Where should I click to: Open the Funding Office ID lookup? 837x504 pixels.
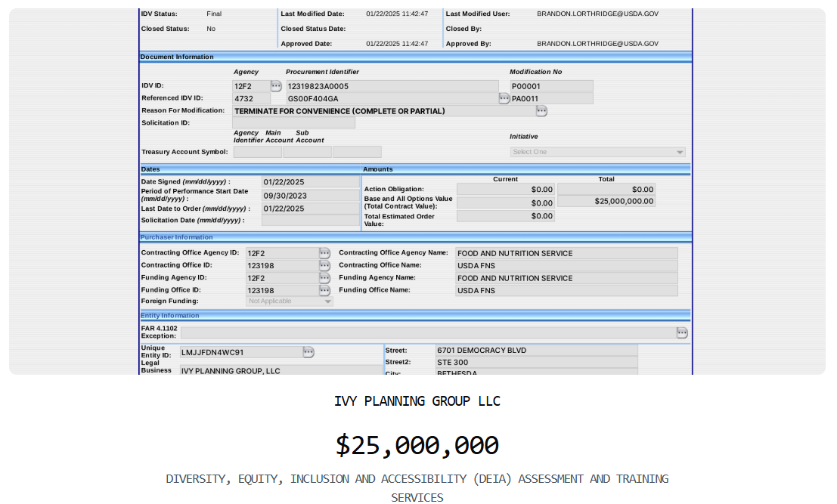324,290
